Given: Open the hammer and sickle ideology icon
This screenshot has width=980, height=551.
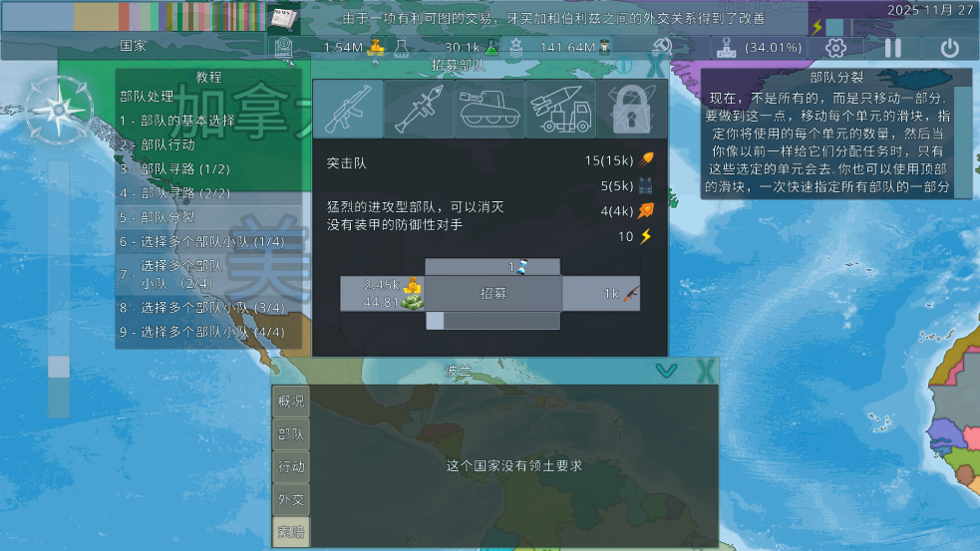Looking at the screenshot, I should (663, 47).
